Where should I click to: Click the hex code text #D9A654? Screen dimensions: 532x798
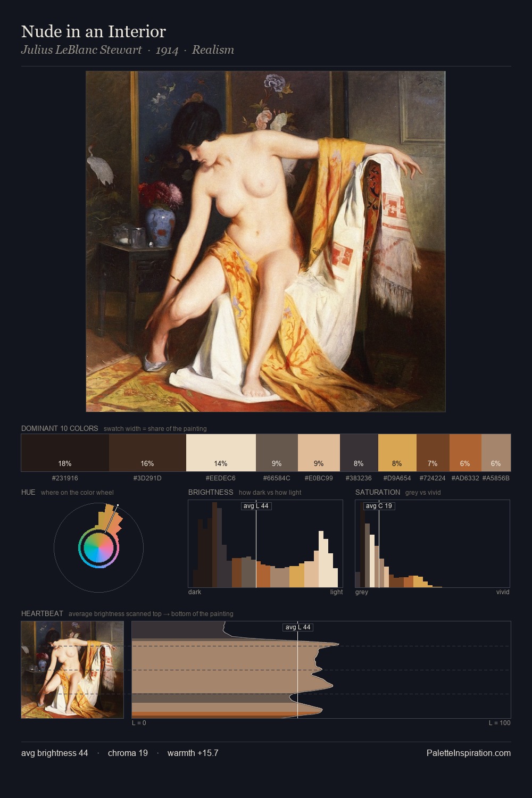397,478
